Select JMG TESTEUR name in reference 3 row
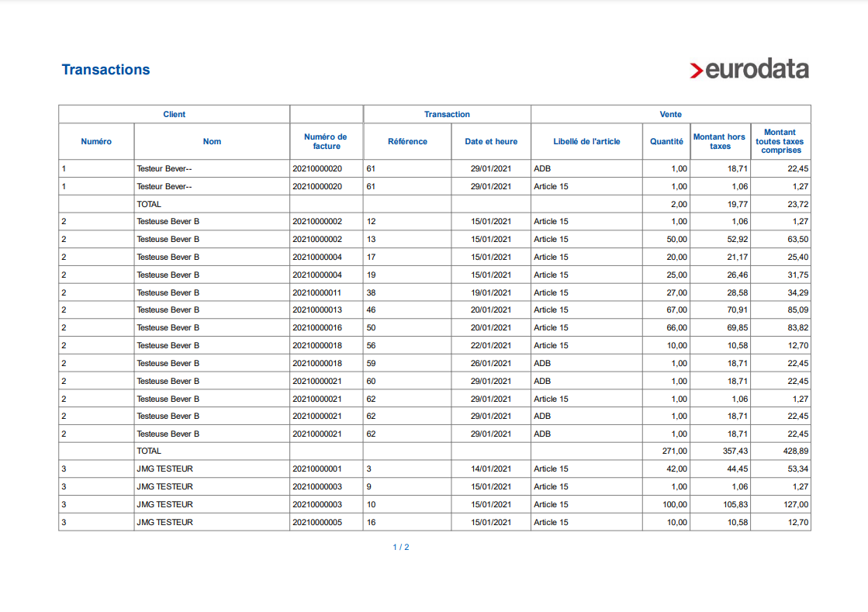Viewport: 868px width, 612px height. [165, 469]
